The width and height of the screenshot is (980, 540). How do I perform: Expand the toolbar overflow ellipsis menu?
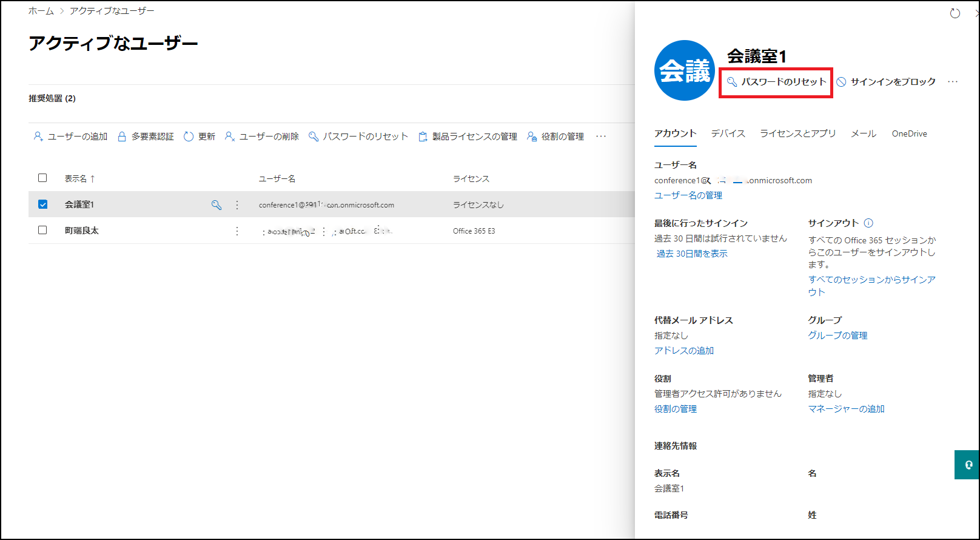coord(601,137)
